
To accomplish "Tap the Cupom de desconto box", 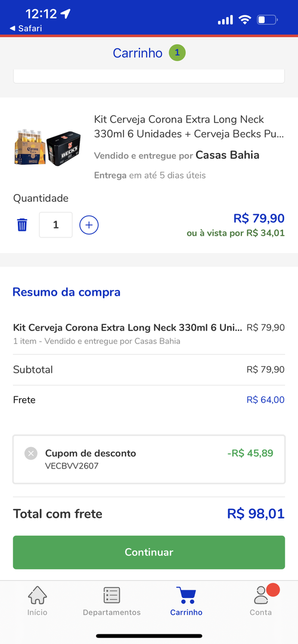I will 149,459.
